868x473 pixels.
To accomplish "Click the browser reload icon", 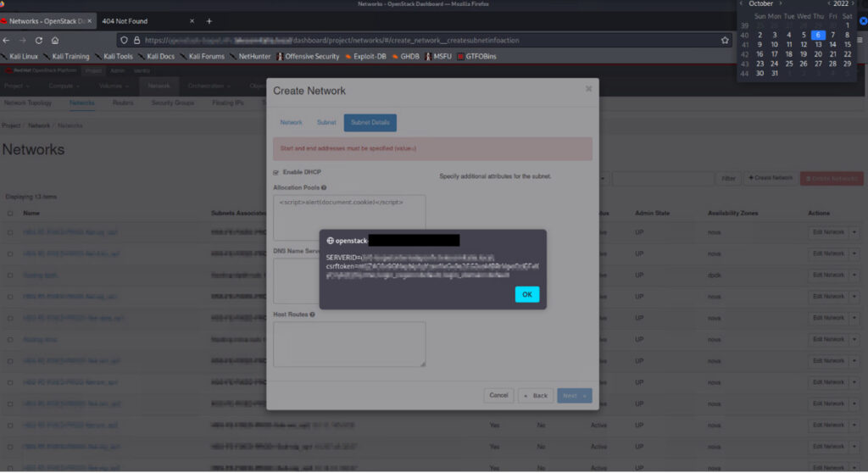I will tap(39, 40).
